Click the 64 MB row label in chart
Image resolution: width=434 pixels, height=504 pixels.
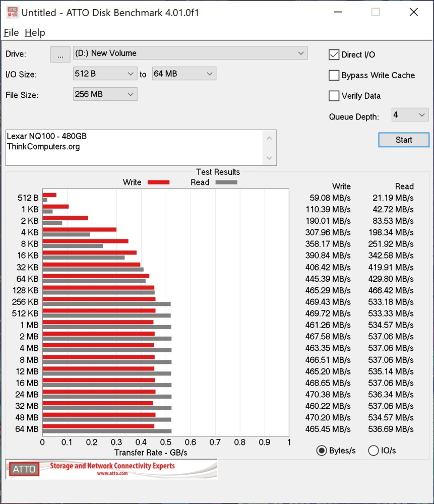click(27, 429)
